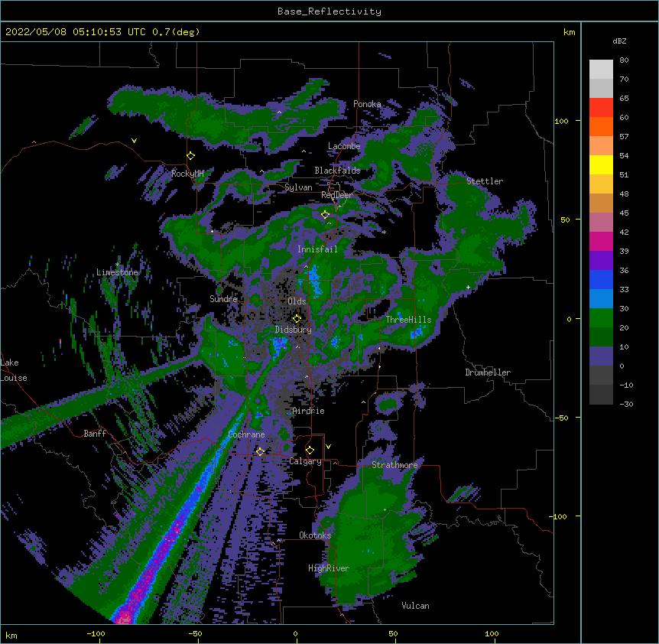Click the HighRiver label
659x644 pixels.
point(329,568)
